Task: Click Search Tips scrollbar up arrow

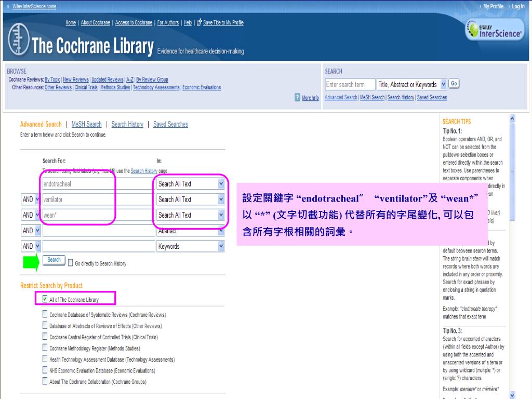Action: [512, 118]
